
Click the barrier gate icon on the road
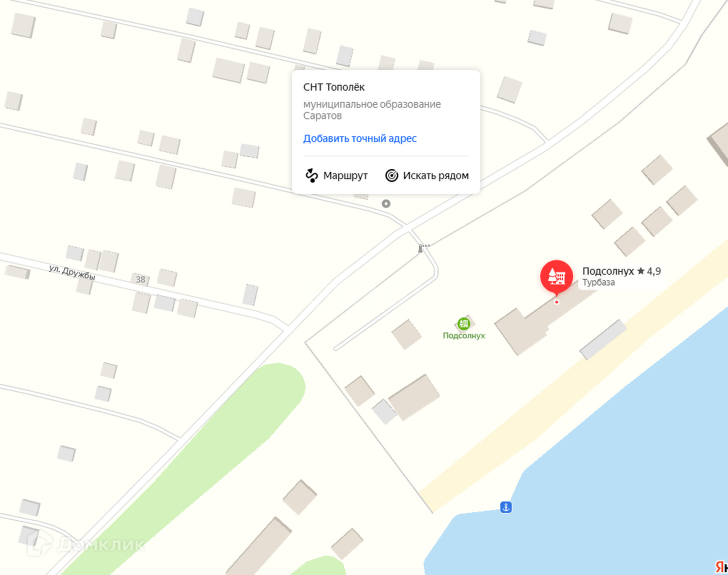tap(423, 248)
